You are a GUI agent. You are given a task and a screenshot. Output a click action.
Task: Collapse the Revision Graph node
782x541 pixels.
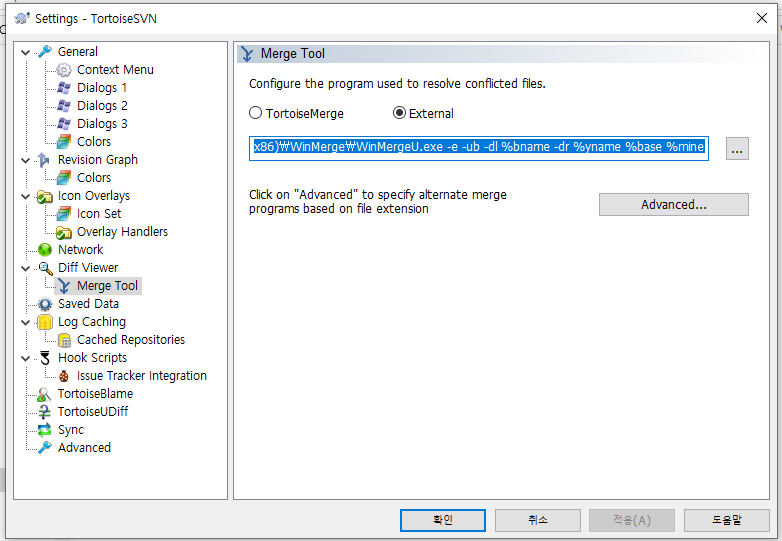pos(25,160)
